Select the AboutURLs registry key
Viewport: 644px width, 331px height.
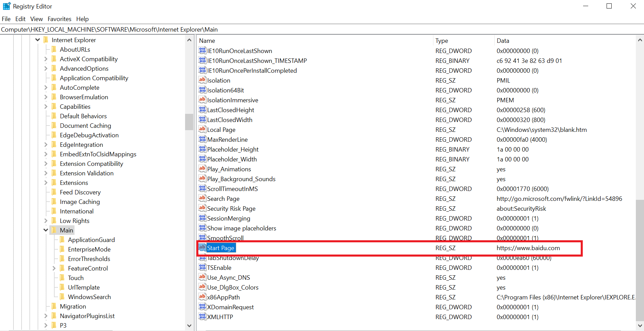[75, 49]
